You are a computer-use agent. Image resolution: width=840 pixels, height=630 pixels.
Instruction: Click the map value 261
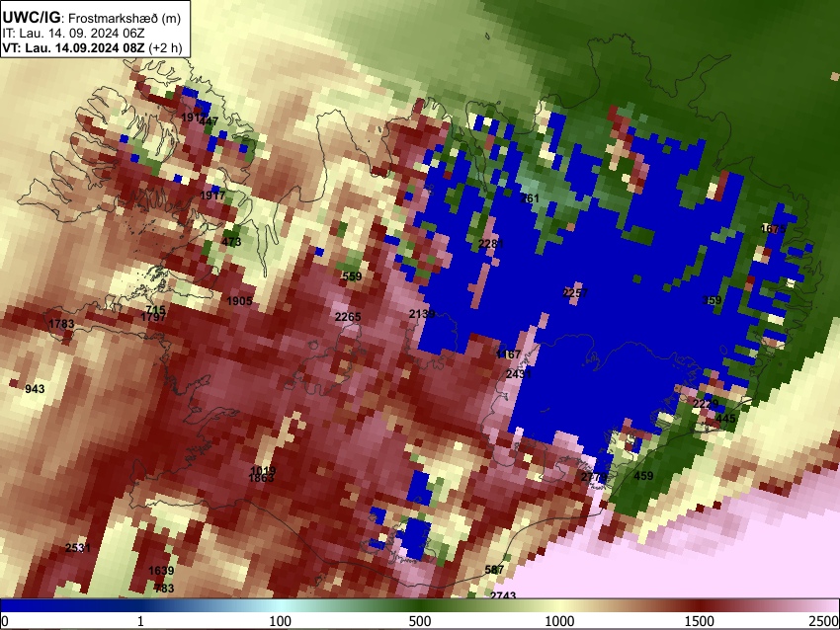click(x=530, y=198)
